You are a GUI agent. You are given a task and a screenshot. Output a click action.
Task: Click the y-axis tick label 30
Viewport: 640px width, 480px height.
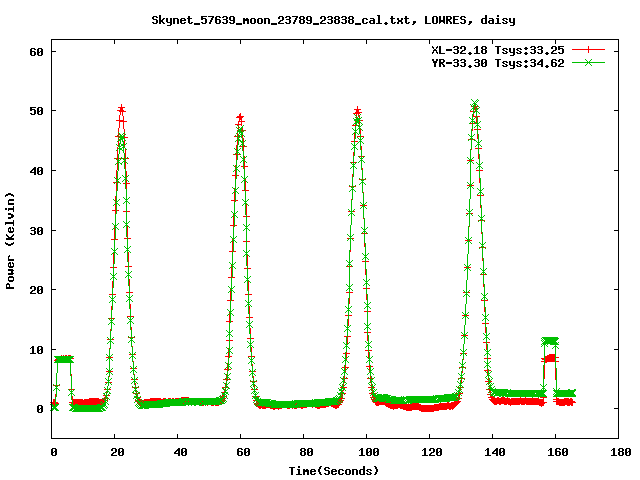point(36,231)
